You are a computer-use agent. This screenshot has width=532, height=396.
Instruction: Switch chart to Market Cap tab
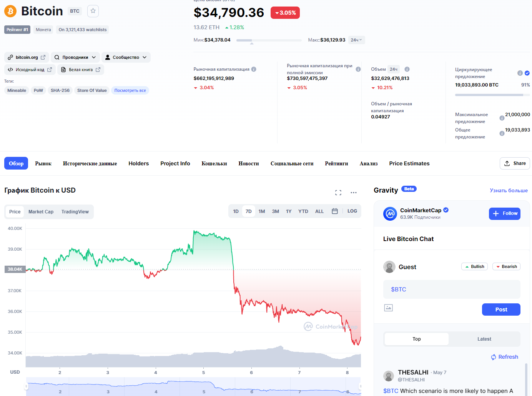point(41,212)
